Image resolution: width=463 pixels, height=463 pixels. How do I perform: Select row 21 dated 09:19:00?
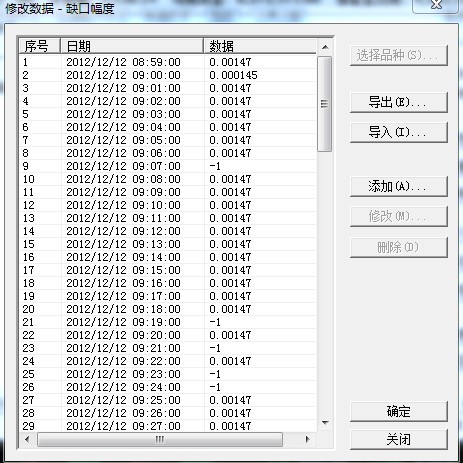(168, 322)
